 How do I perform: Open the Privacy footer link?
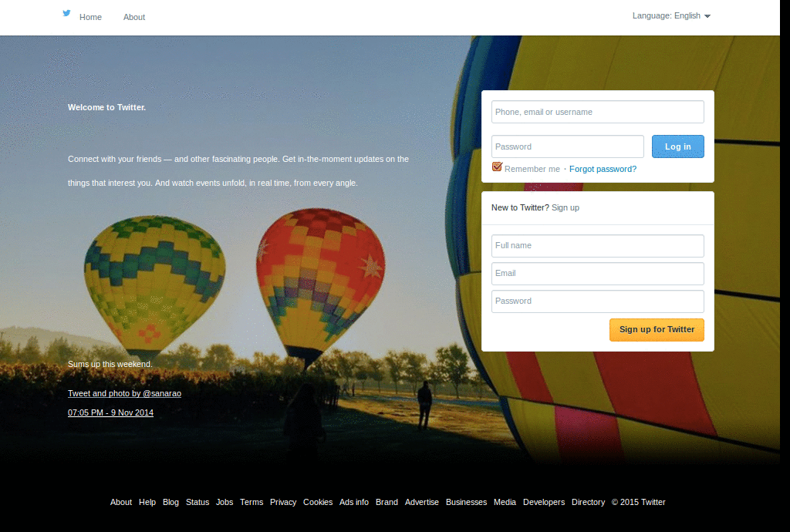click(x=283, y=502)
